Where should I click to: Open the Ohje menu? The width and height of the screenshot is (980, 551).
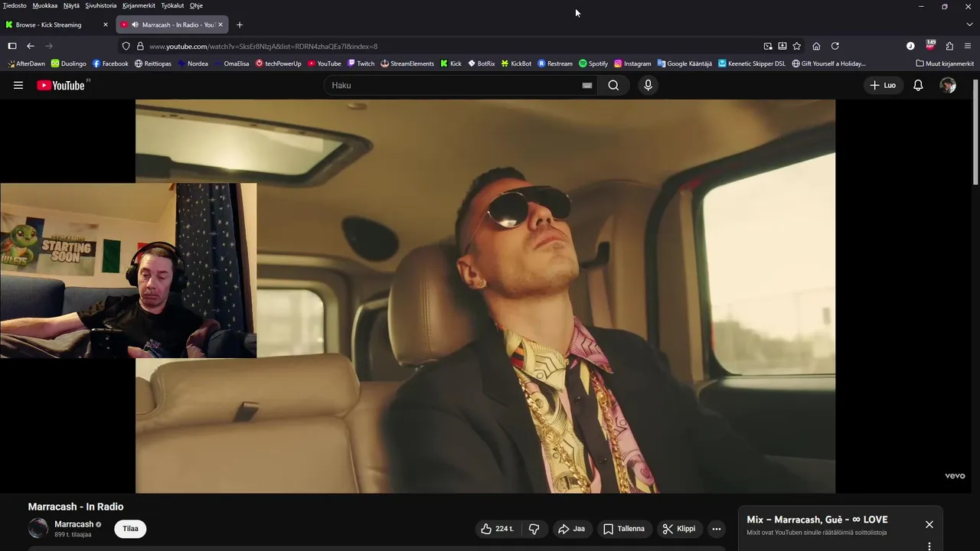tap(196, 5)
